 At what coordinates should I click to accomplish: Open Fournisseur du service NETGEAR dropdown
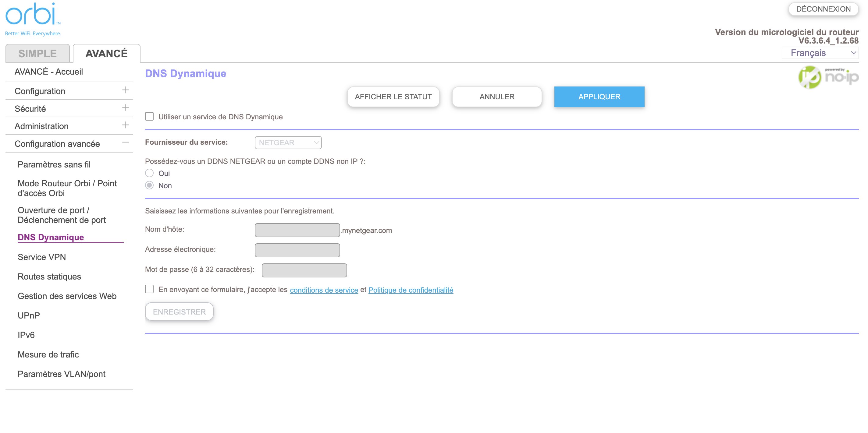288,143
